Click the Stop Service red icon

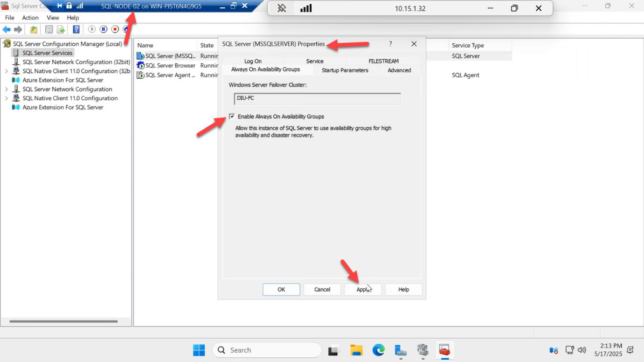[115, 29]
